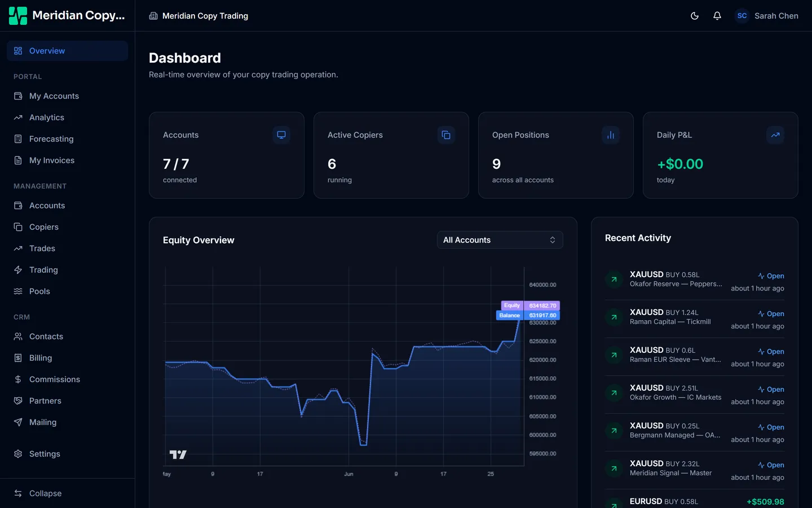812x508 pixels.
Task: Go to Analytics page
Action: (x=68, y=117)
